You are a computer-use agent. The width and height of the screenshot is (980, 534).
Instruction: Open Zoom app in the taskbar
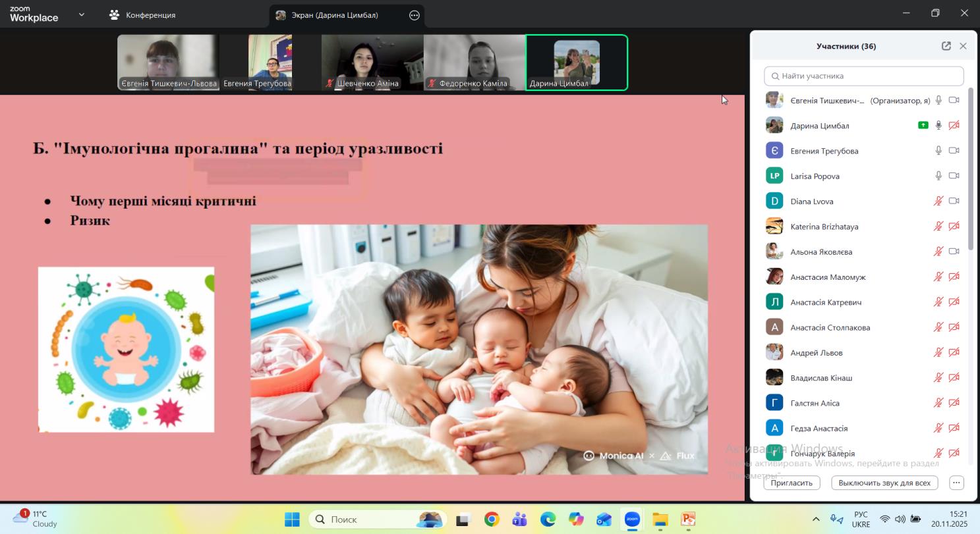pyautogui.click(x=632, y=520)
